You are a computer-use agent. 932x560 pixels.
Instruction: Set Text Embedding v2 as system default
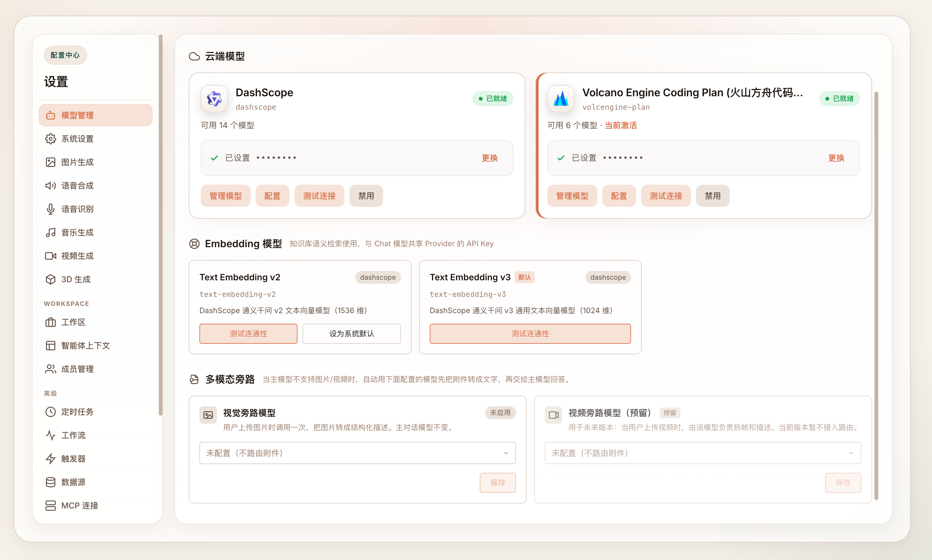(352, 333)
